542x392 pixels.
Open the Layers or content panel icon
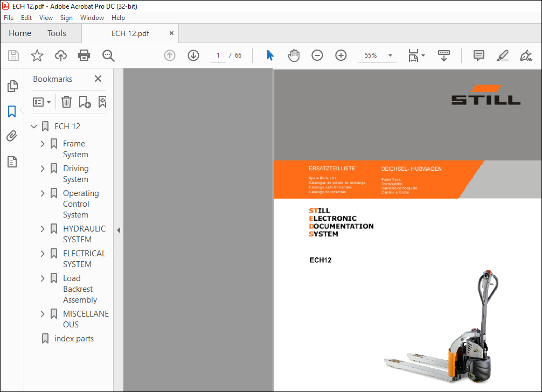tap(12, 162)
